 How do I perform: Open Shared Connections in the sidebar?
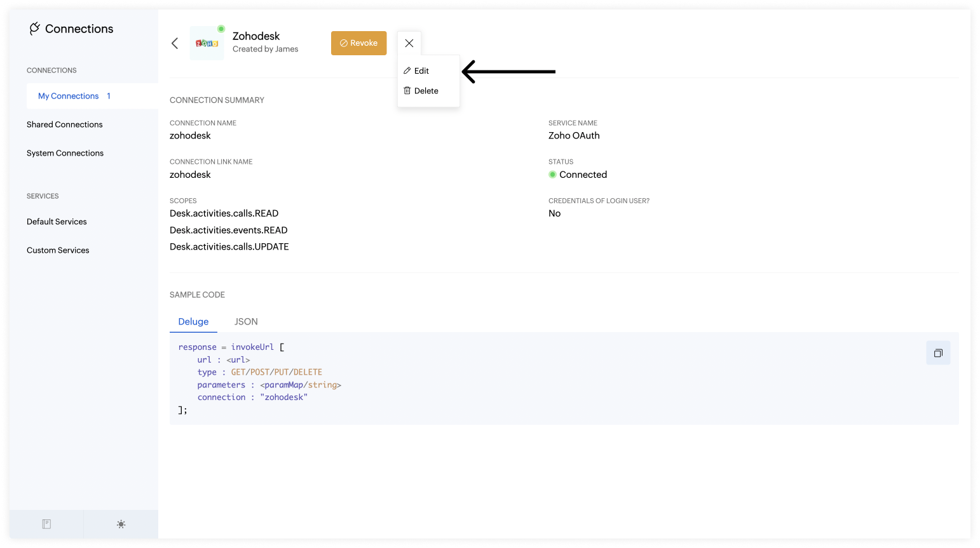coord(65,124)
